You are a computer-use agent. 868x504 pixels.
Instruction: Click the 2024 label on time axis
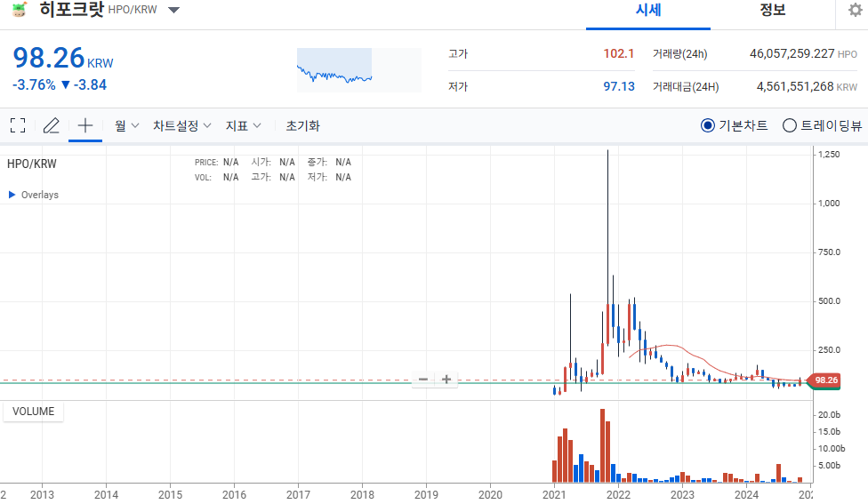(746, 494)
